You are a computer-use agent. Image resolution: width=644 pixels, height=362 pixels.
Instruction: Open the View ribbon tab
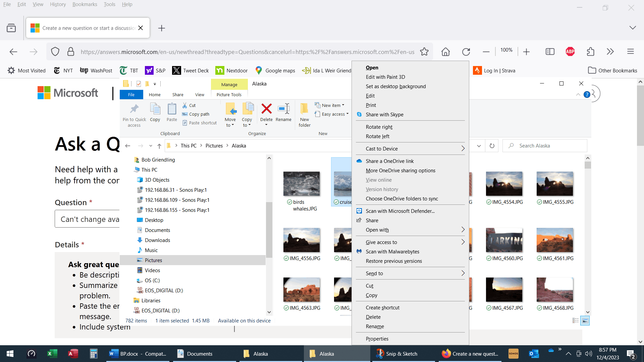click(200, 95)
